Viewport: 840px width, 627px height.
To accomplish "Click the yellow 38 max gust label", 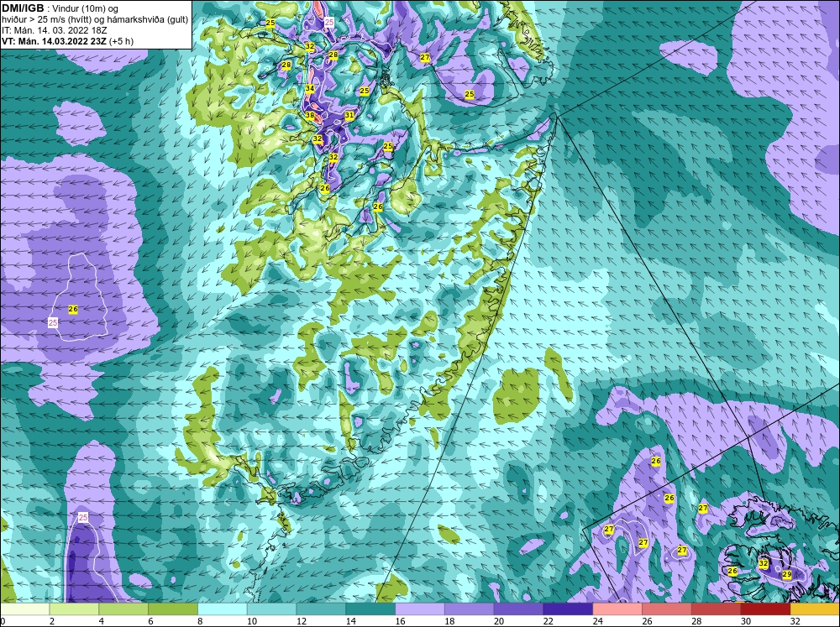I will tap(310, 115).
